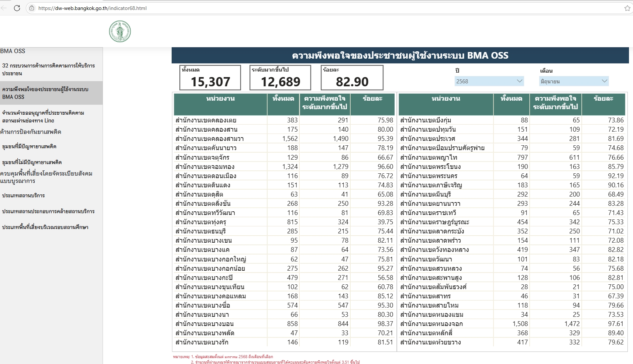The height and width of the screenshot is (364, 633).
Task: Open ประเภทสถานบริการ sidebar item
Action: pos(51,195)
